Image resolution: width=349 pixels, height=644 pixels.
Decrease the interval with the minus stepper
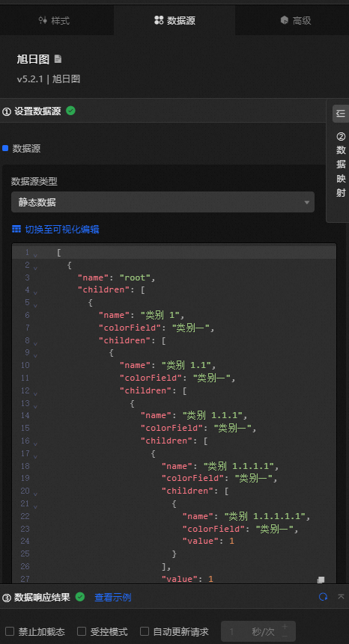tap(285, 636)
